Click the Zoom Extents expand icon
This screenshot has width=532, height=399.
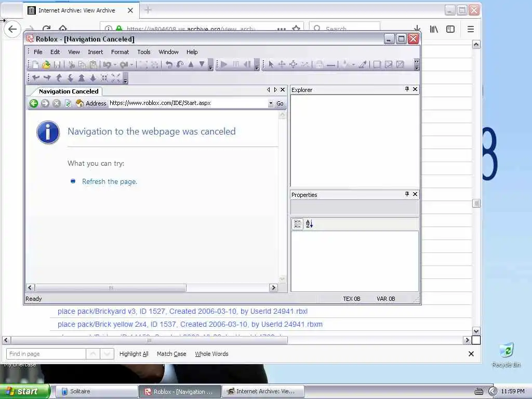pos(116,78)
